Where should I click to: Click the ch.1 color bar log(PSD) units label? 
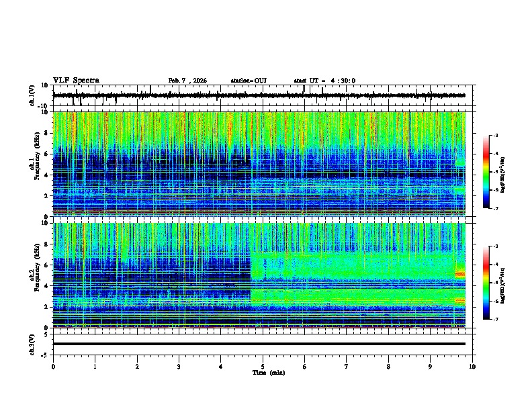(502, 175)
